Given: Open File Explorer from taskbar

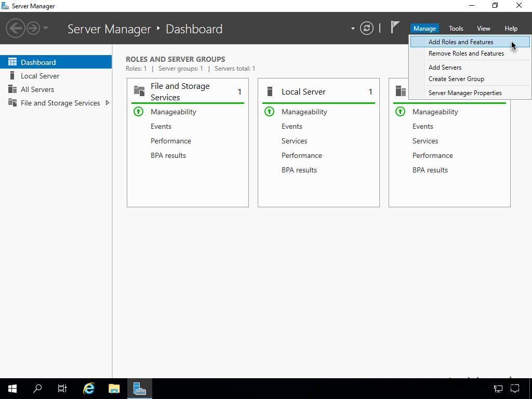Looking at the screenshot, I should [114, 389].
